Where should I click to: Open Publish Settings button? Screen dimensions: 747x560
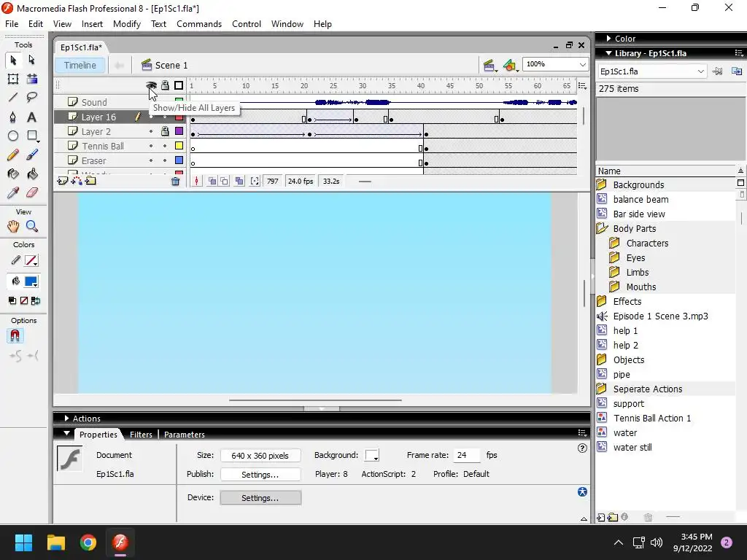pyautogui.click(x=260, y=474)
